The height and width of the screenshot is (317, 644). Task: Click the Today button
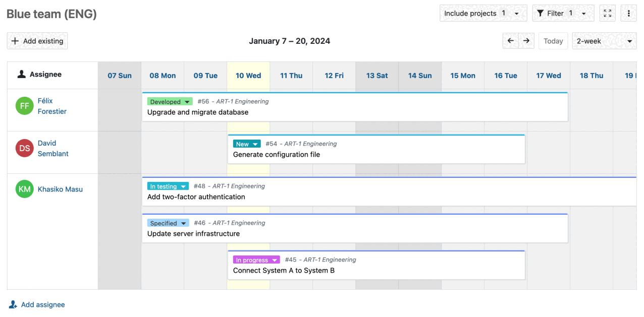tap(553, 41)
